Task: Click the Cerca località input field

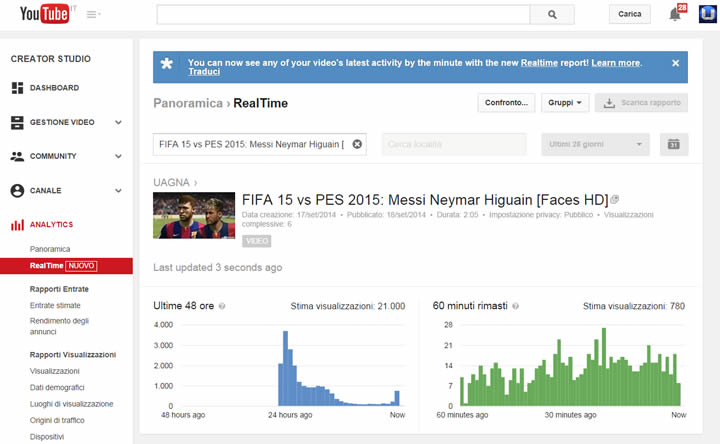Action: point(454,145)
